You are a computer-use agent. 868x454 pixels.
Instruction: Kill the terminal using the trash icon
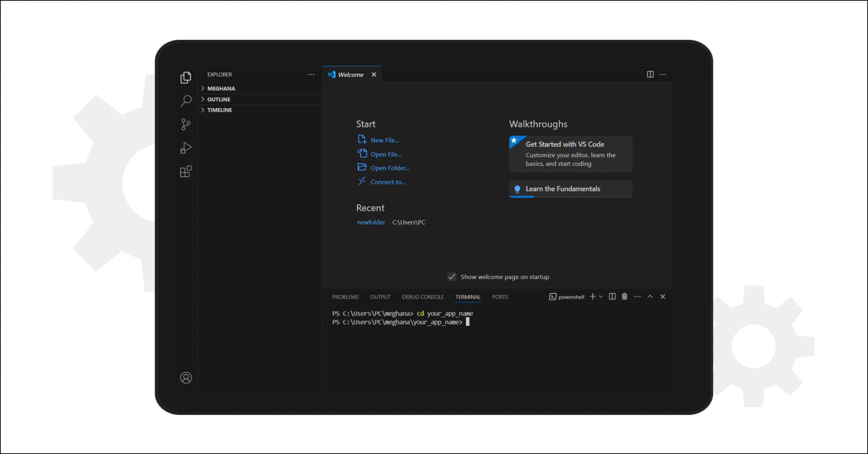coord(624,296)
